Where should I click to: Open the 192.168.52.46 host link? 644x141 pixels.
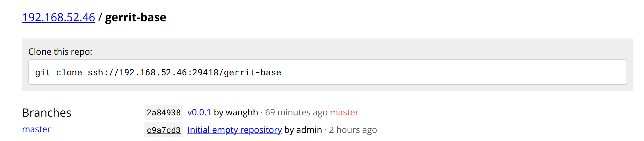58,18
